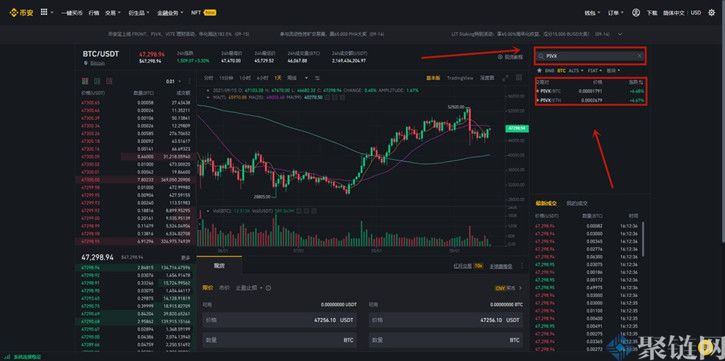
Task: Change currency via USD
Action: pos(695,12)
